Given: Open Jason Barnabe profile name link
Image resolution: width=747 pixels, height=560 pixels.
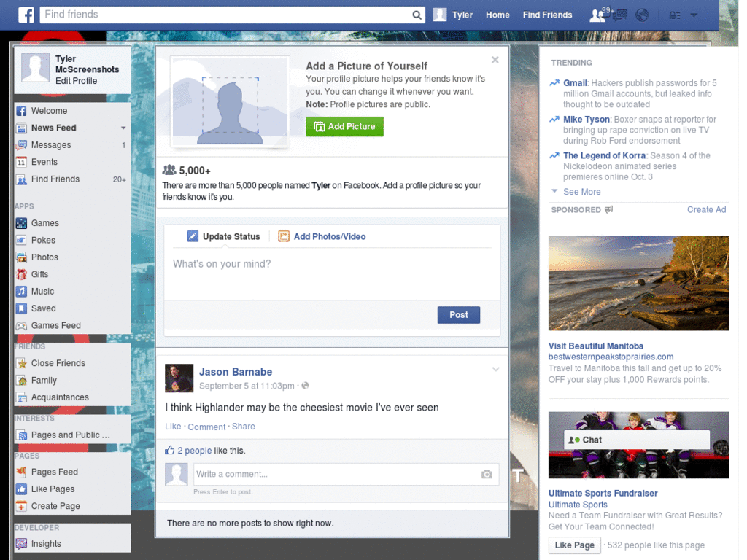Looking at the screenshot, I should point(236,372).
